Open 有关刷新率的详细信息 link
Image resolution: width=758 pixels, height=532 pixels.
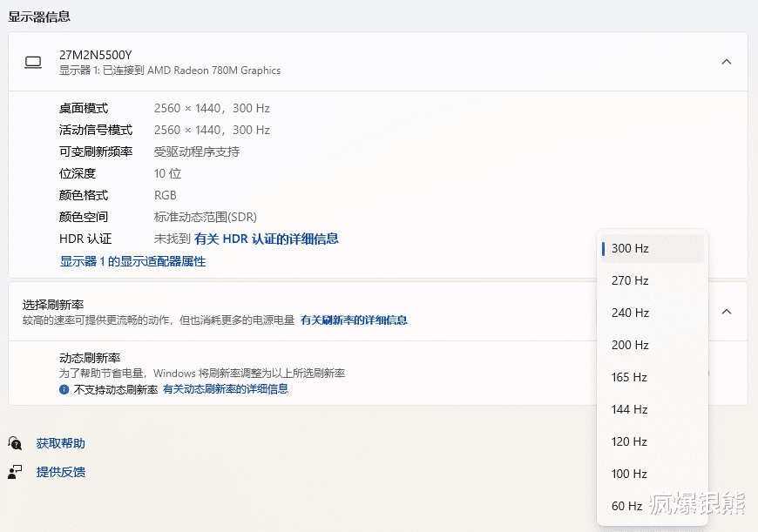(x=354, y=320)
